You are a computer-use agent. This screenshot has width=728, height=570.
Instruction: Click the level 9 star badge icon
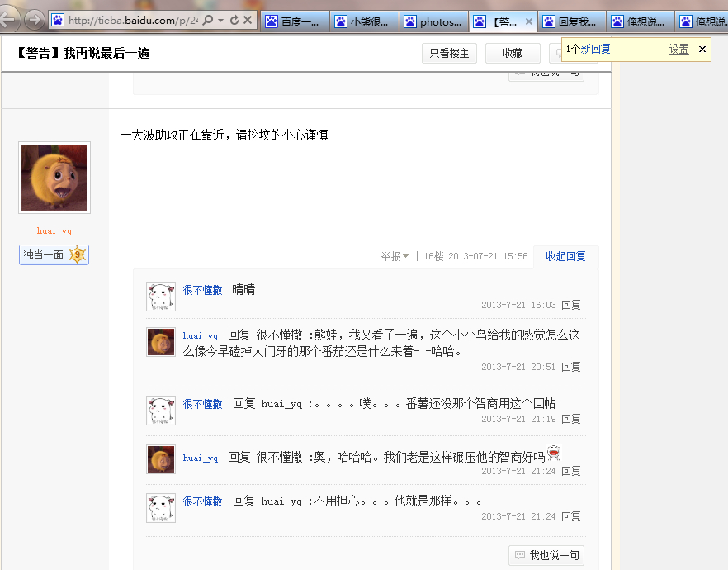click(x=78, y=254)
